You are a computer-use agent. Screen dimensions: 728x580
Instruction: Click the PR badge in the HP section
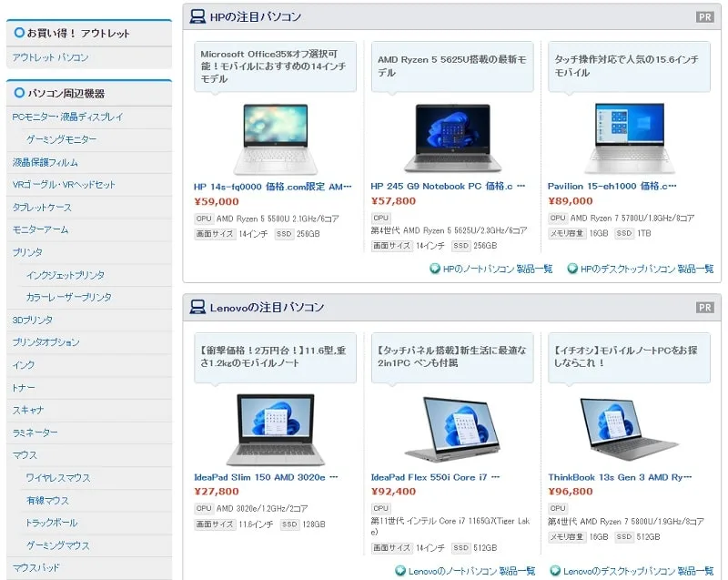click(704, 17)
